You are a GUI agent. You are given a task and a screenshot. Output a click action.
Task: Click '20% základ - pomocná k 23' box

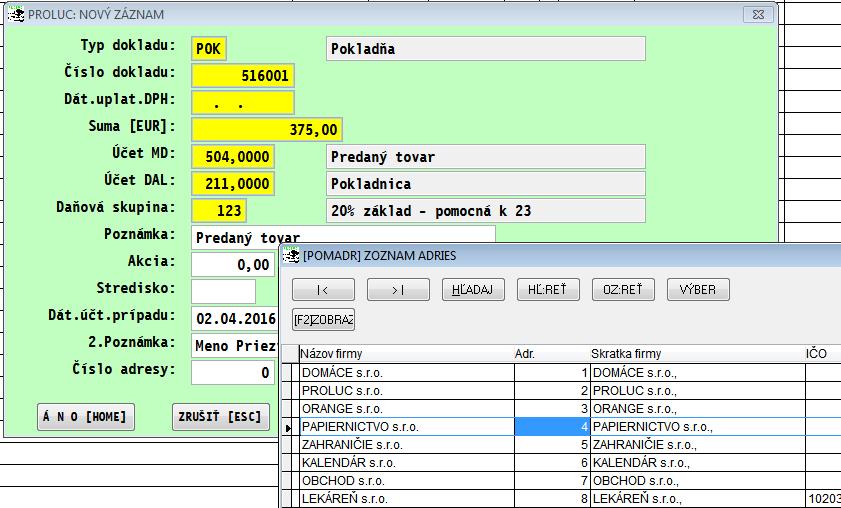(x=485, y=210)
